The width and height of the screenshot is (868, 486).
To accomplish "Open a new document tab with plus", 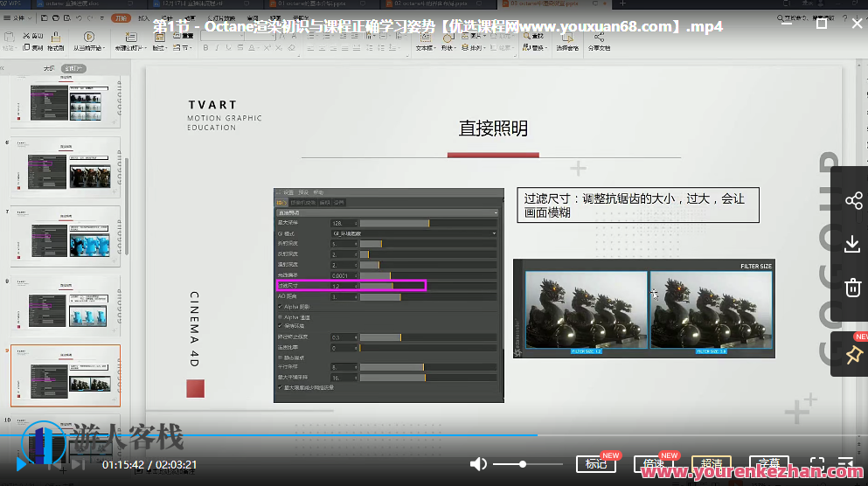I will pyautogui.click(x=622, y=3).
